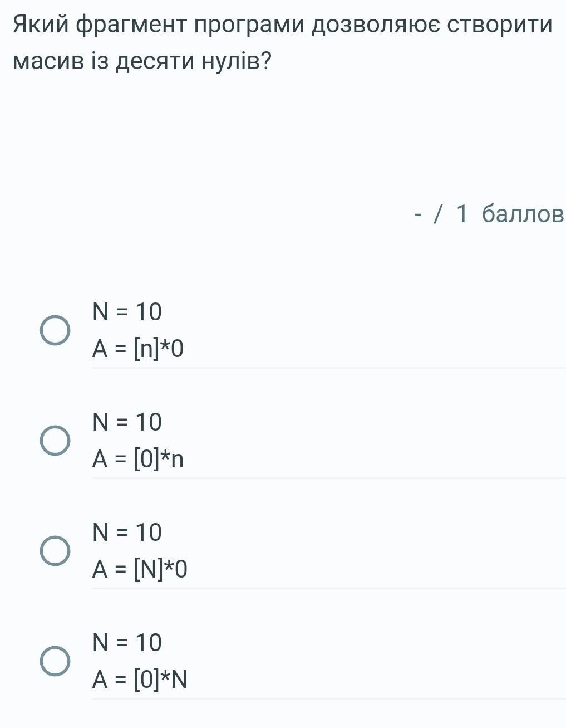The width and height of the screenshot is (566, 728).
Task: Select radio button for A = [0]*n
Action: [55, 441]
